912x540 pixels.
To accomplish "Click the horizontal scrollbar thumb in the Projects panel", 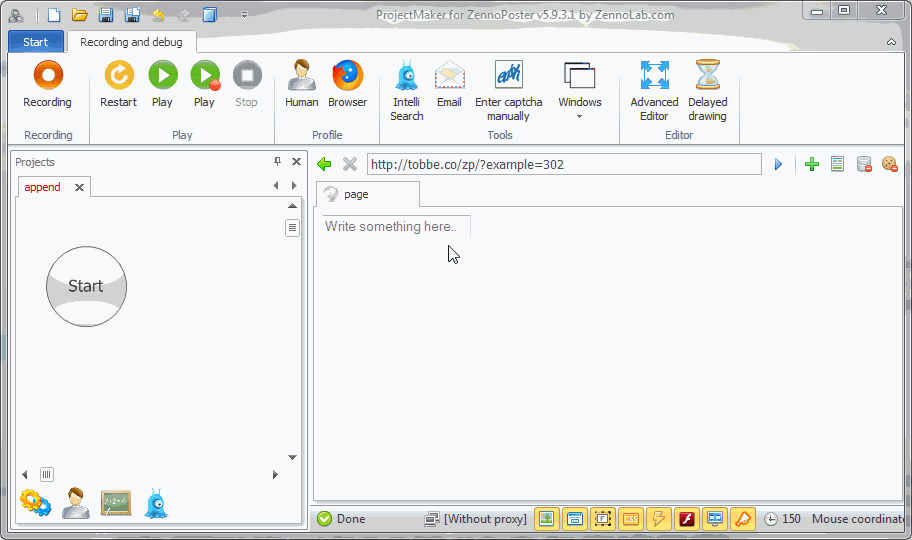I will (x=47, y=475).
